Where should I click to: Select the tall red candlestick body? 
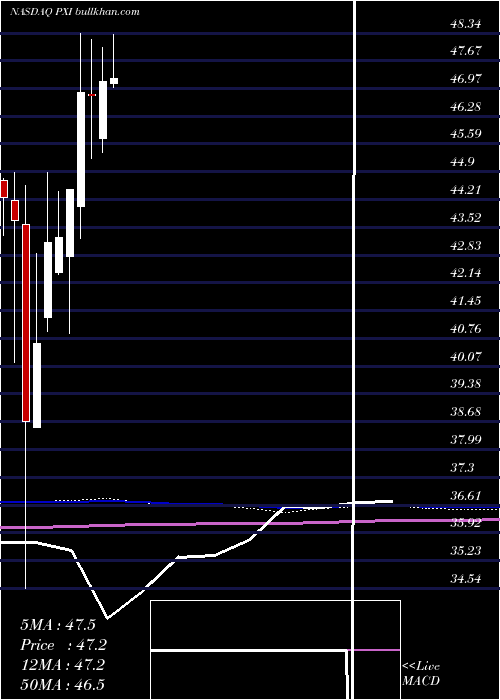26,323
